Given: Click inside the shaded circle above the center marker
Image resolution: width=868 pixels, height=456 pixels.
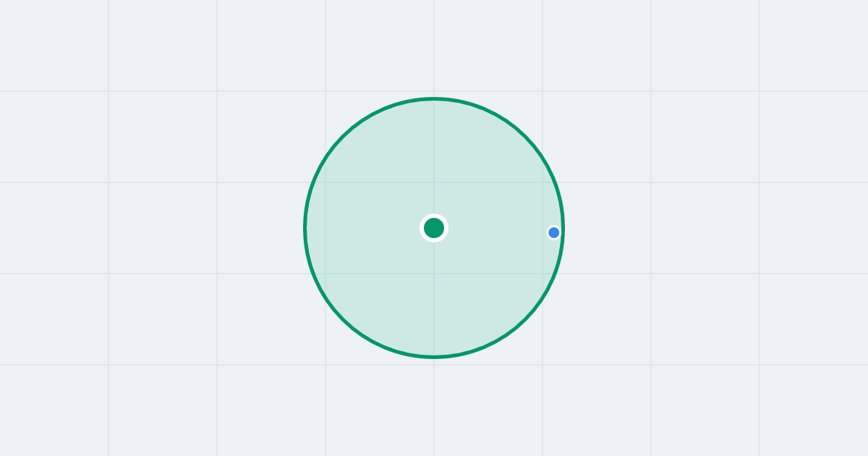Looking at the screenshot, I should point(434,159).
